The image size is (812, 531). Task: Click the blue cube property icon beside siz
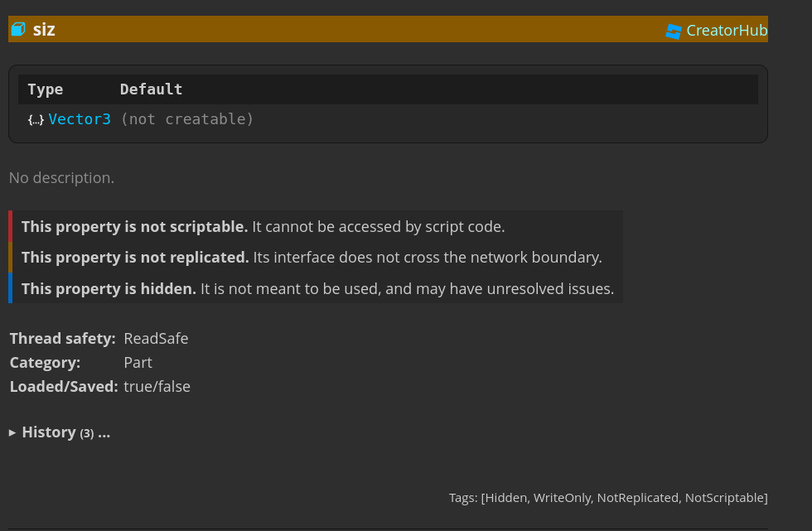pyautogui.click(x=18, y=29)
